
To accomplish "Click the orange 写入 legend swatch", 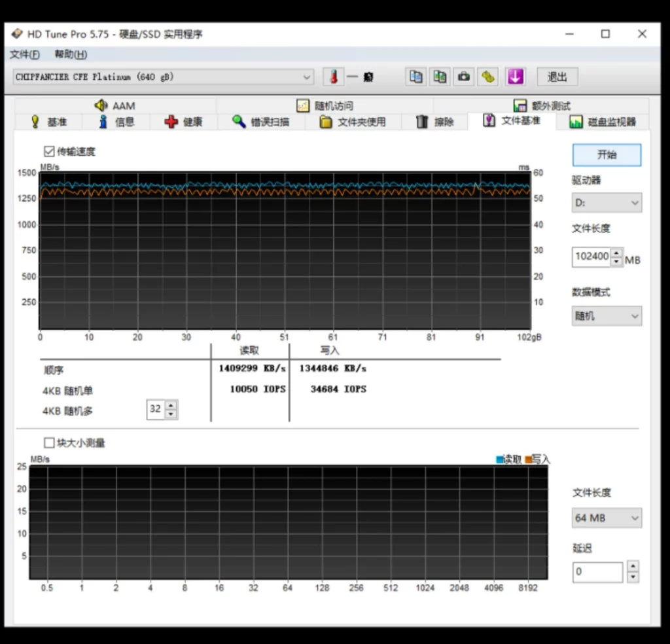I will tap(529, 459).
